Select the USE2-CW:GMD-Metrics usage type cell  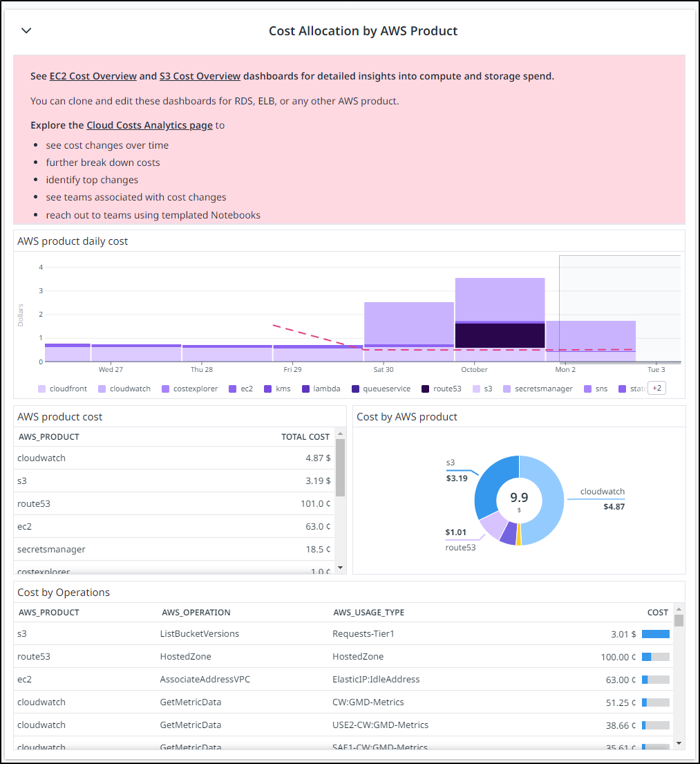click(x=381, y=725)
